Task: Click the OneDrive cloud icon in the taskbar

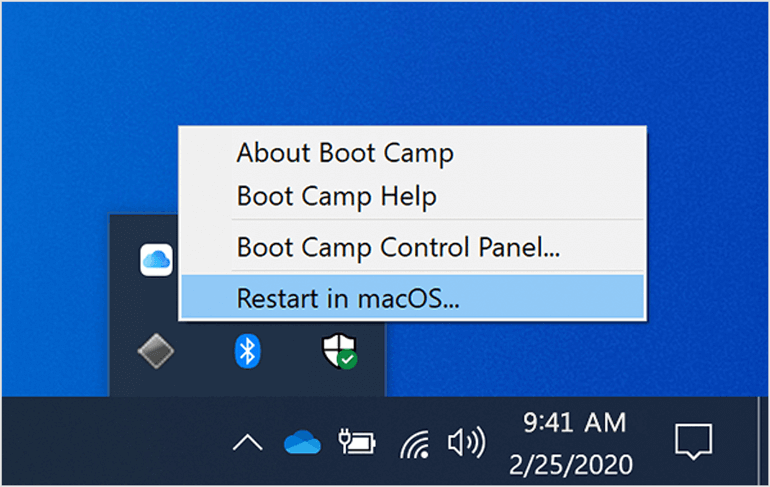Action: click(x=301, y=442)
